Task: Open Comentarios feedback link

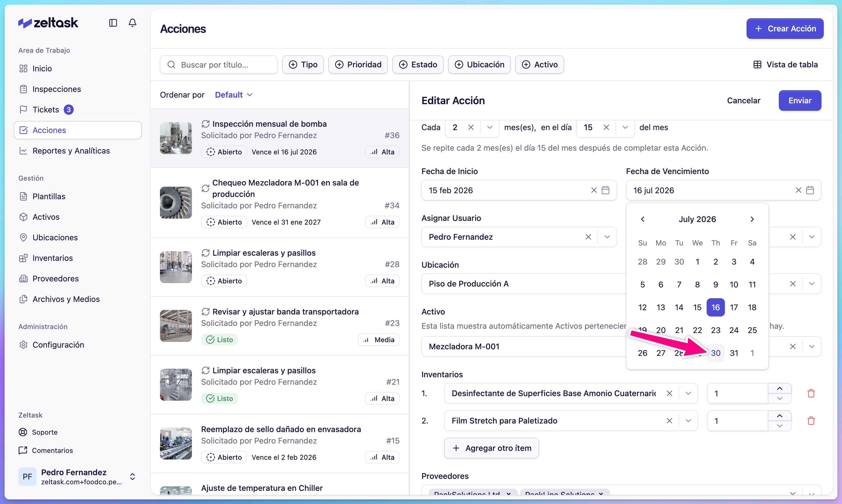Action: click(x=45, y=450)
